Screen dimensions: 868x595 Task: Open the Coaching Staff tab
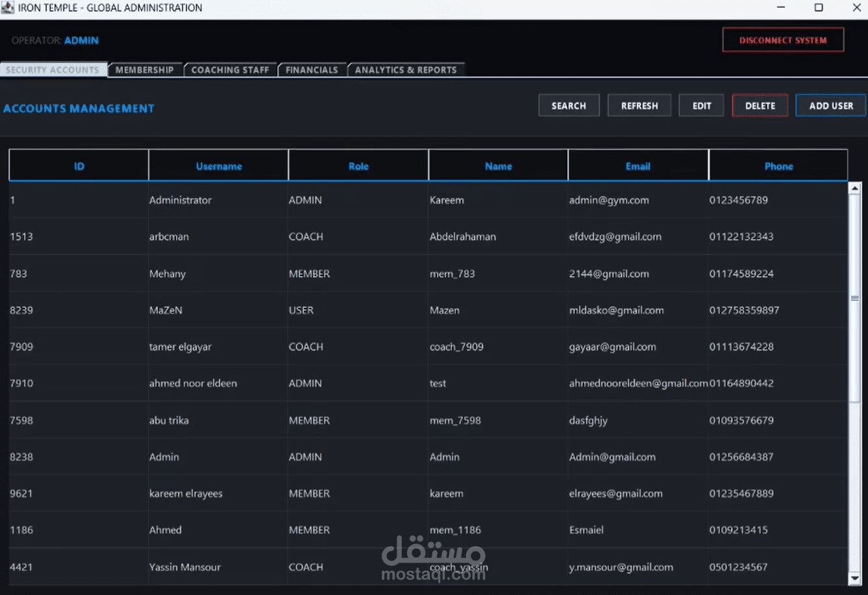point(230,70)
